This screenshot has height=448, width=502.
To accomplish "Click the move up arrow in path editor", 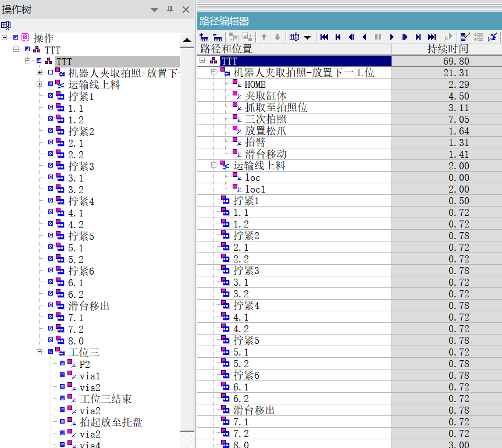I will click(x=264, y=37).
